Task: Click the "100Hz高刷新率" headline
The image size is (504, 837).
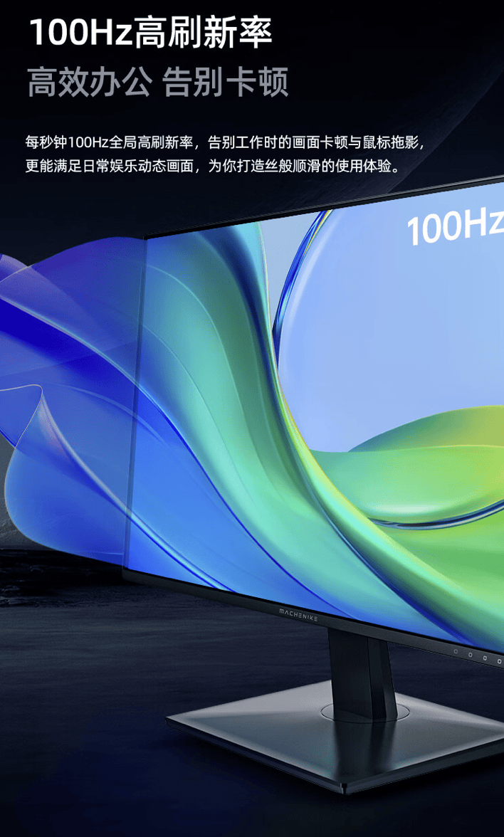Action: point(151,33)
